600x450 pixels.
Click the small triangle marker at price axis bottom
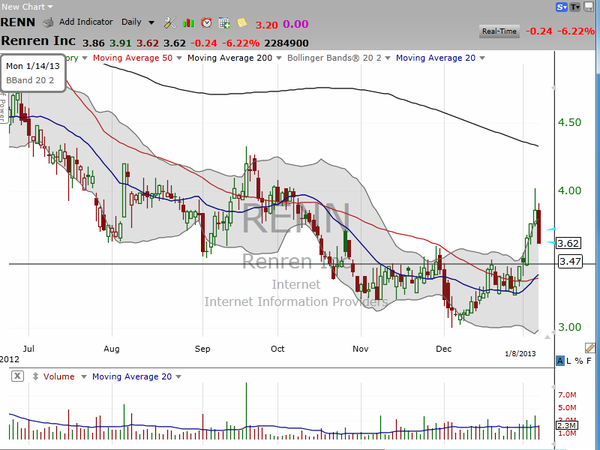548,337
